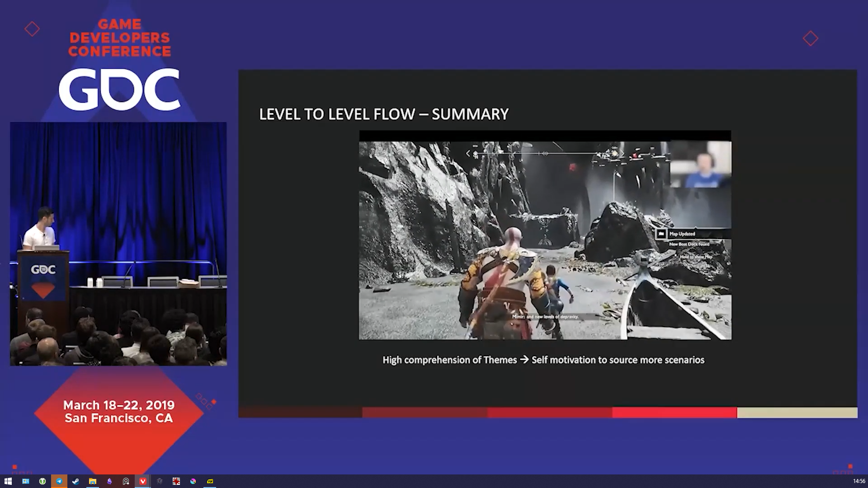
Task: Click the player webcam overlay in gameplay
Action: (701, 164)
